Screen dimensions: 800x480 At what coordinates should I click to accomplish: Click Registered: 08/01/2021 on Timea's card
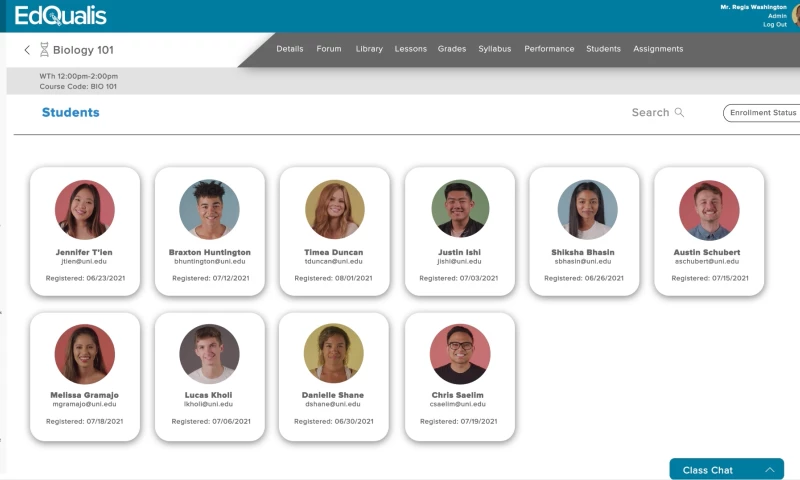click(x=333, y=278)
